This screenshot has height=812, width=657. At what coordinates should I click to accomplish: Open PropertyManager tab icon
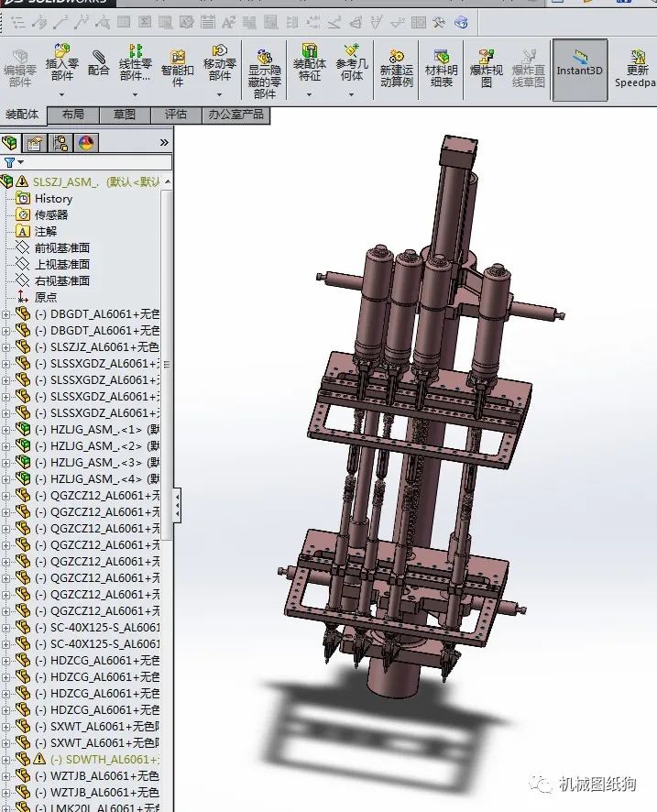35,142
